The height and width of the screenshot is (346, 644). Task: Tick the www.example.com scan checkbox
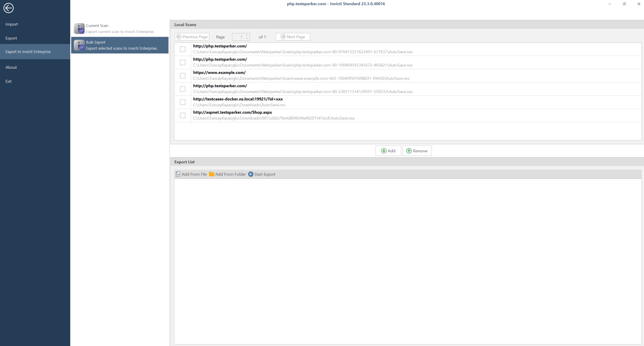[183, 76]
